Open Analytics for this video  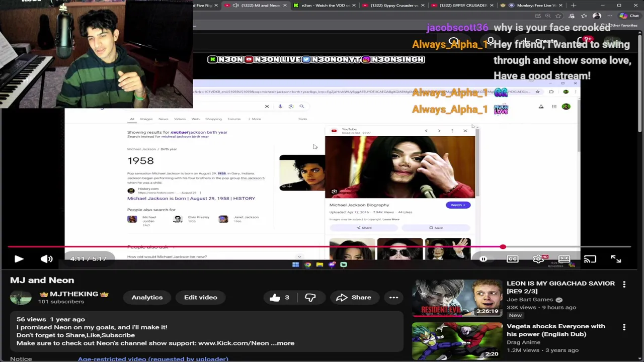tap(147, 297)
